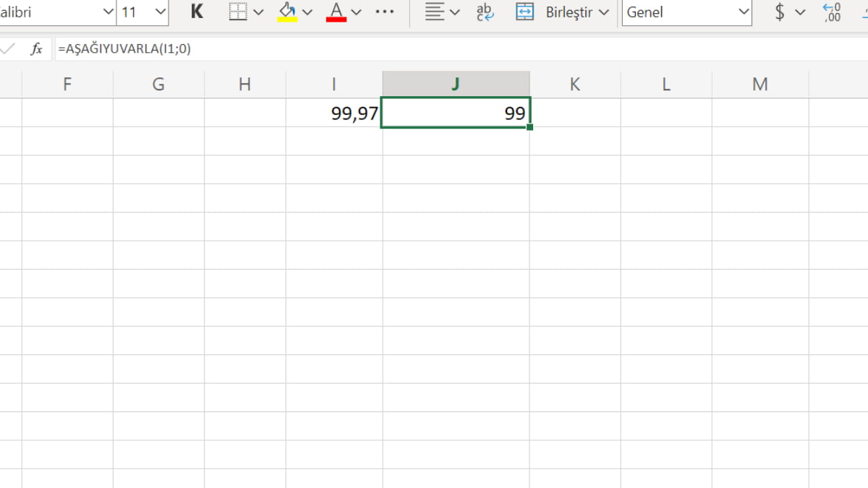868x488 pixels.
Task: Open the Genel number format dropdown
Action: [744, 12]
